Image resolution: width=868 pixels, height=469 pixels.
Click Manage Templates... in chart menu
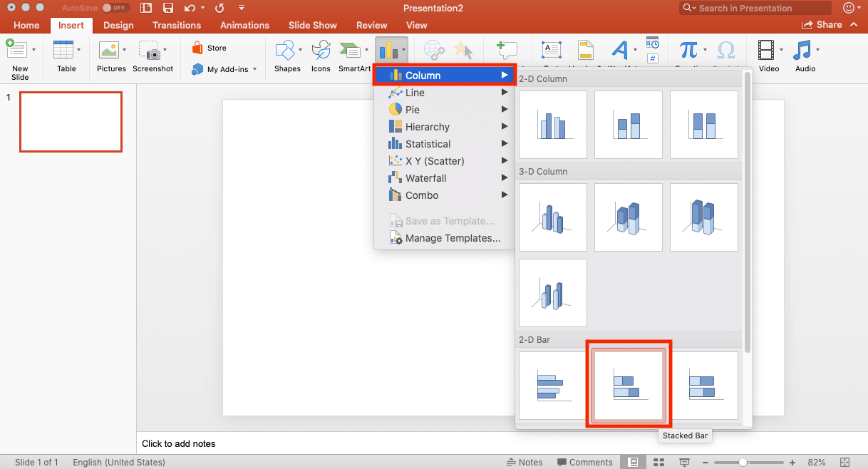tap(443, 238)
